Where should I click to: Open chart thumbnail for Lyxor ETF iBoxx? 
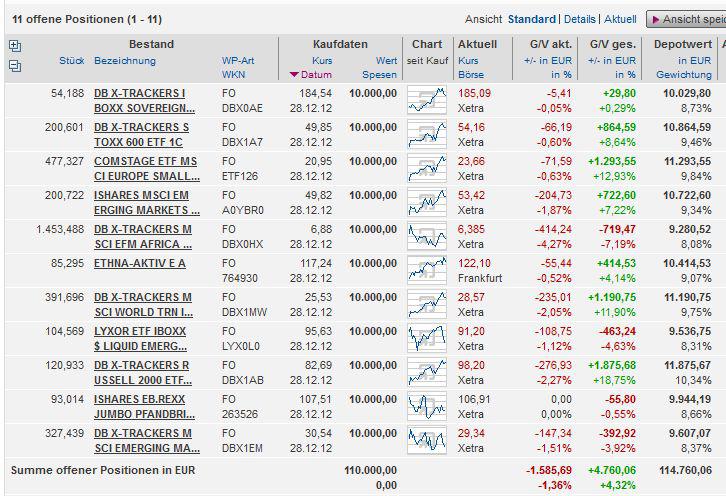[x=427, y=338]
